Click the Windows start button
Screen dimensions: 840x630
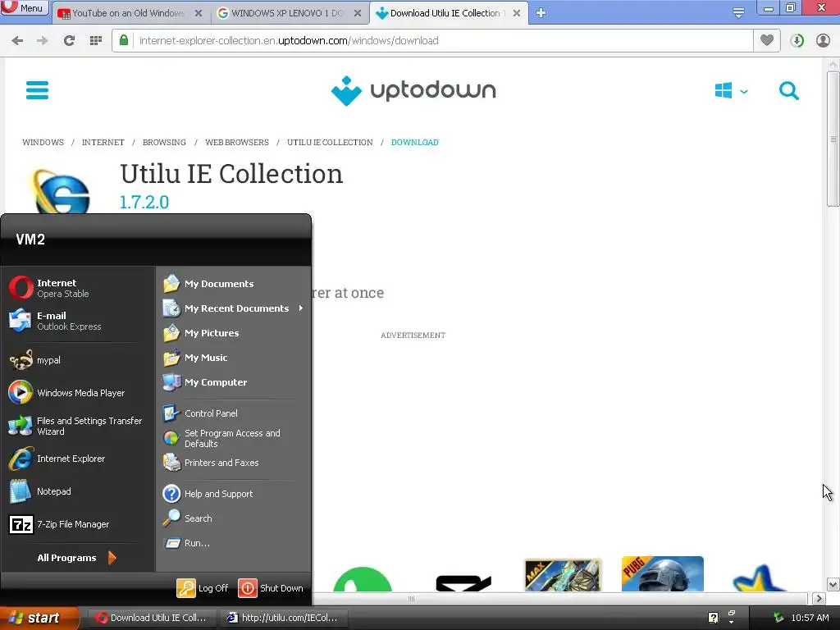39,618
